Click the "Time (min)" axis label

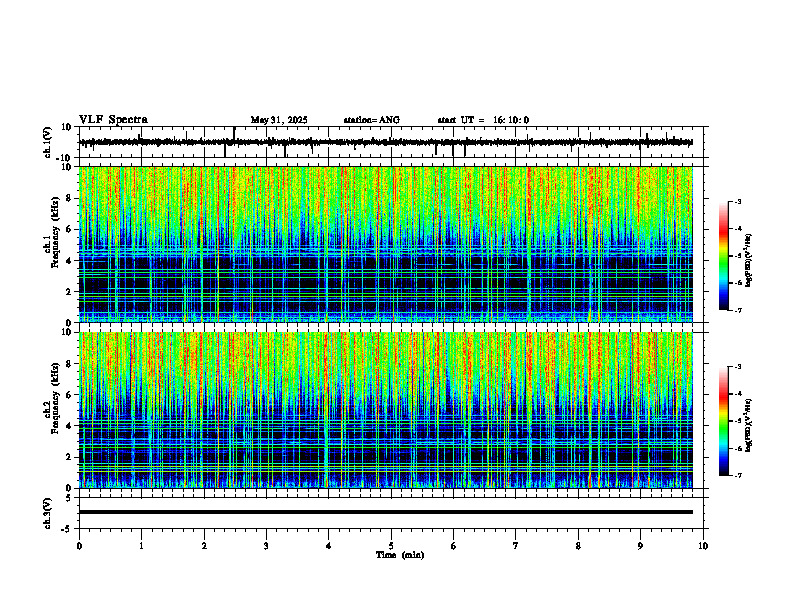pos(400,555)
